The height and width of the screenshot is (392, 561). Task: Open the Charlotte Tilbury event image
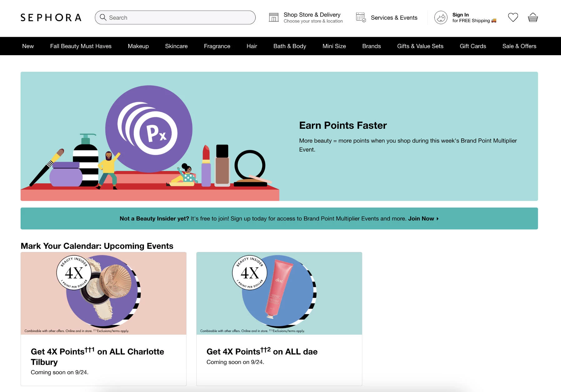pos(103,293)
